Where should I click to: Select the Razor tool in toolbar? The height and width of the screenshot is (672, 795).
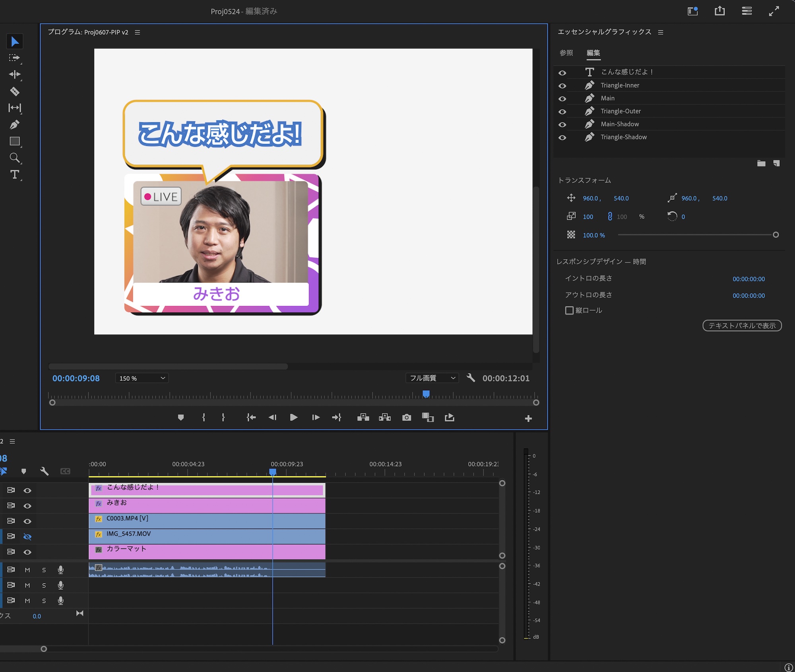(14, 91)
